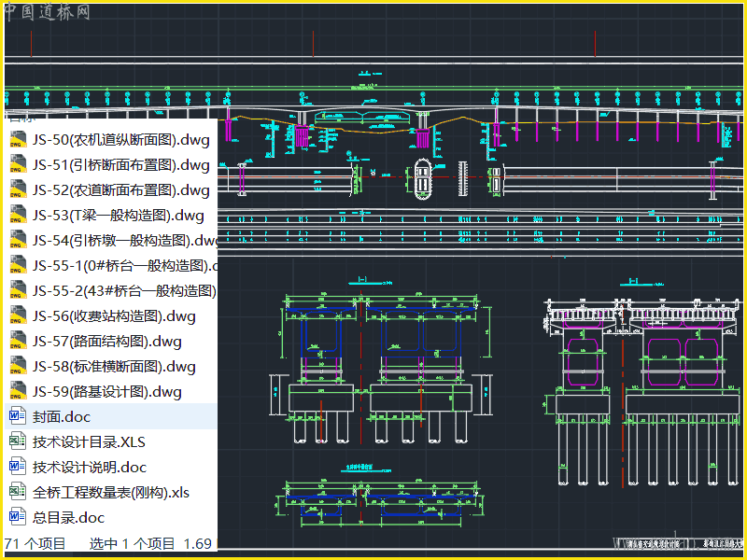Click the DWG icon for JS-55-1 0#桥台一般构造图
The height and width of the screenshot is (560, 747).
click(18, 266)
